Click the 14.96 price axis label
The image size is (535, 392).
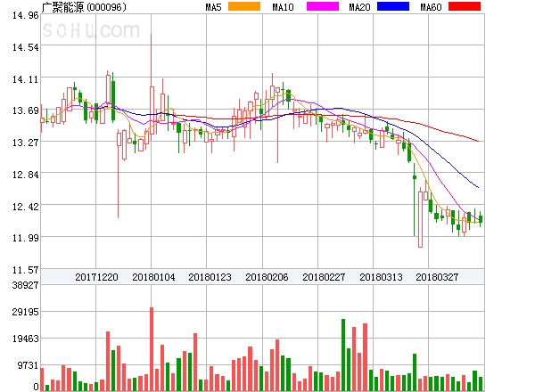coord(26,15)
